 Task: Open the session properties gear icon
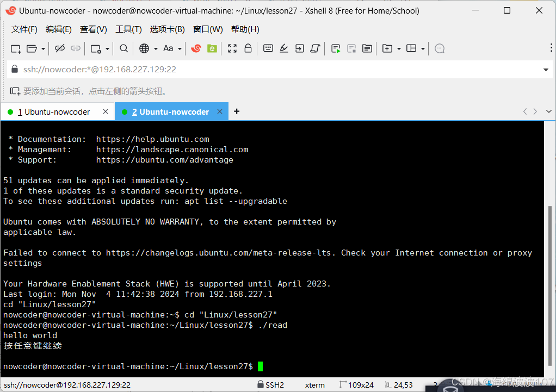96,48
